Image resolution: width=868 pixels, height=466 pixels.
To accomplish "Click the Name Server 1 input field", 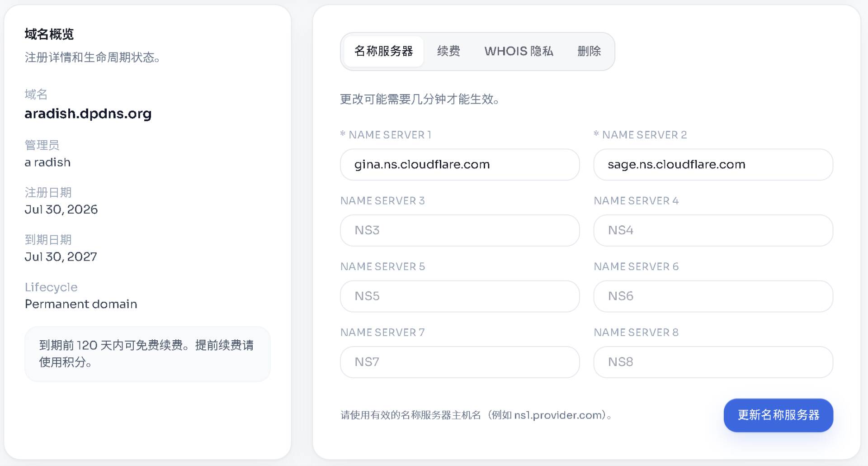I will point(460,165).
